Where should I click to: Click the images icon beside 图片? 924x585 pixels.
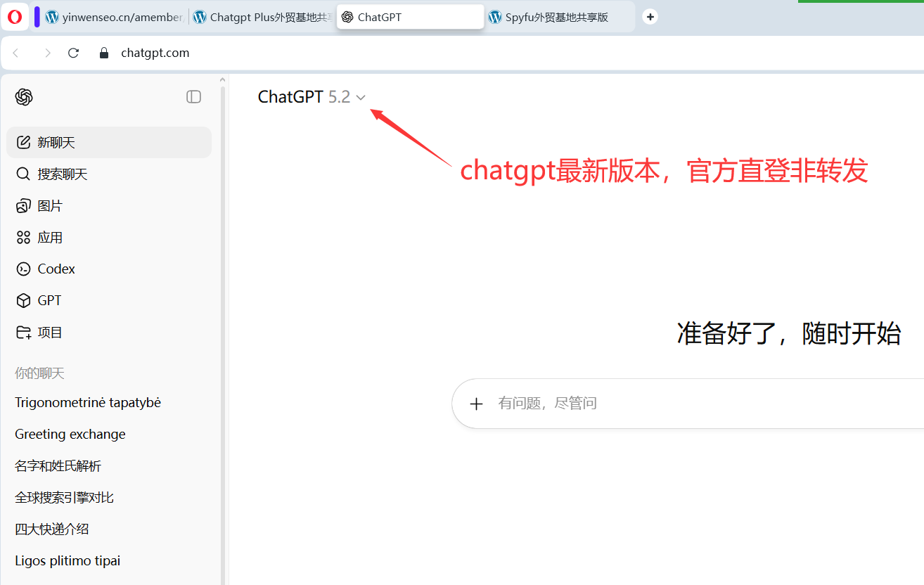pyautogui.click(x=23, y=205)
